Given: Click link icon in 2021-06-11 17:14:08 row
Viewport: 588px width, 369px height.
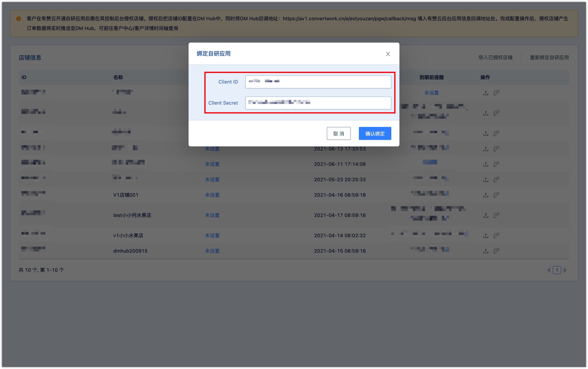Looking at the screenshot, I should [496, 164].
